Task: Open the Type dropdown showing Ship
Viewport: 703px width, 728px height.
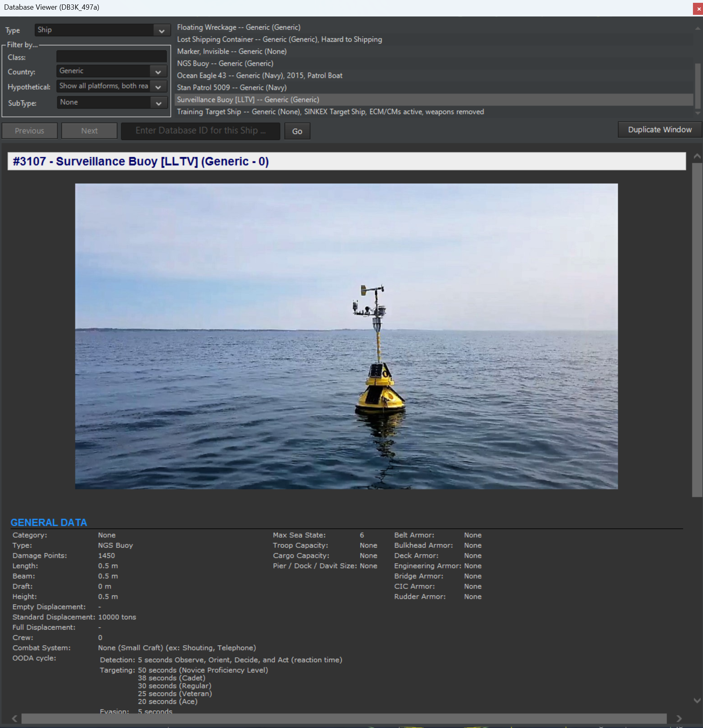Action: click(102, 30)
